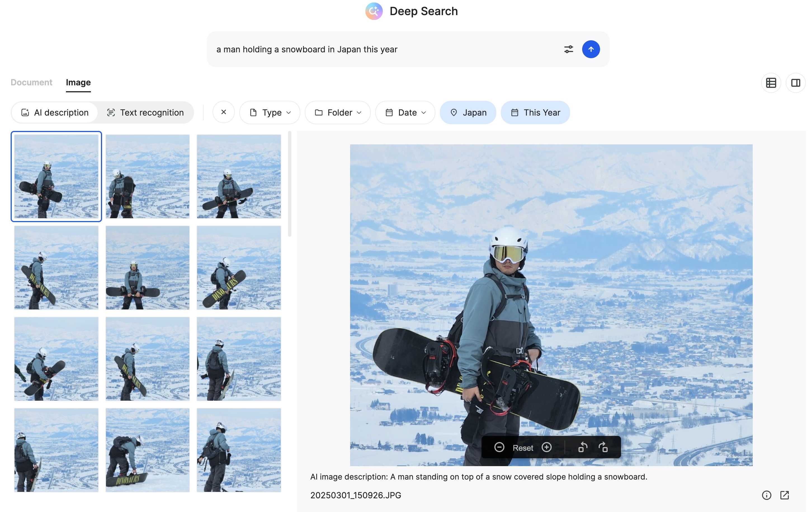Select the Image tab
812x512 pixels.
tap(78, 82)
